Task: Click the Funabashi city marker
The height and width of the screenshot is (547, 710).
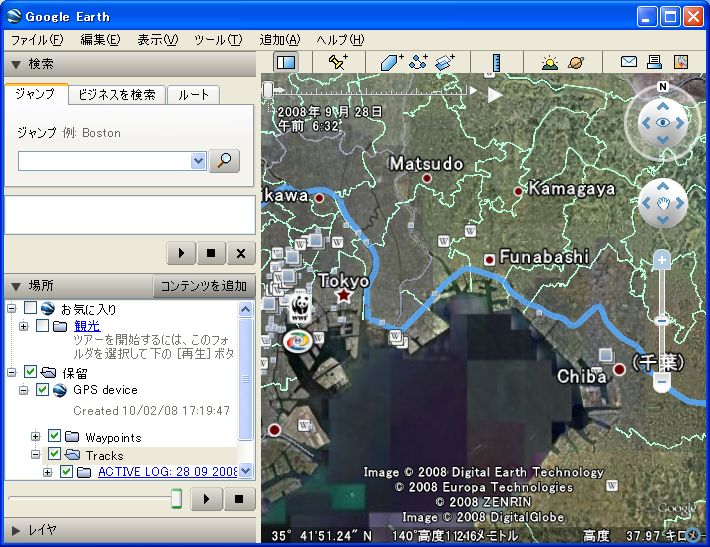Action: coord(489,260)
